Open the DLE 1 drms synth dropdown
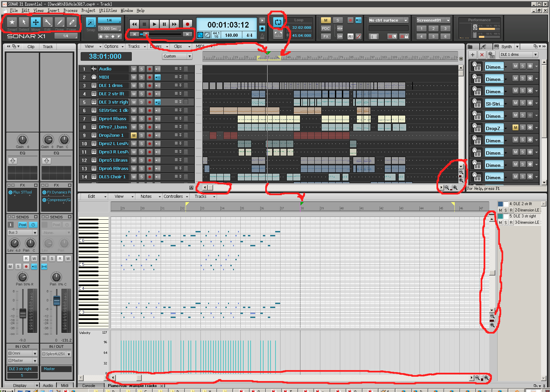This screenshot has width=550, height=392. 518,55
